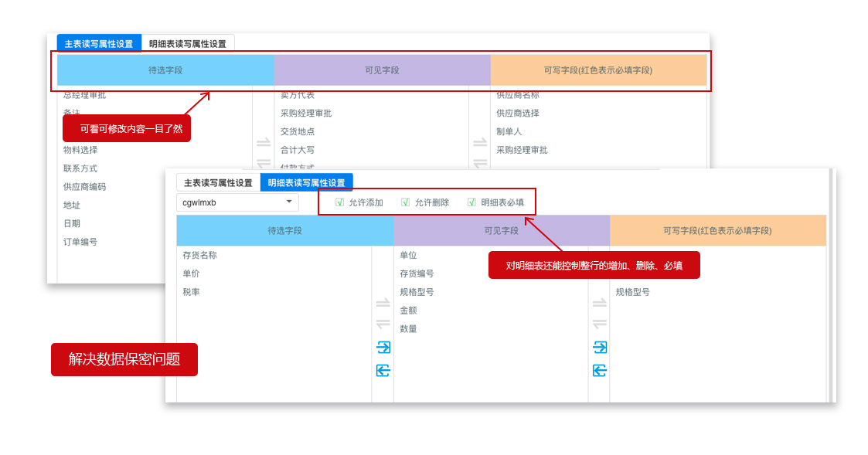
Task: Expand the detail table selection combo box
Action: point(237,202)
